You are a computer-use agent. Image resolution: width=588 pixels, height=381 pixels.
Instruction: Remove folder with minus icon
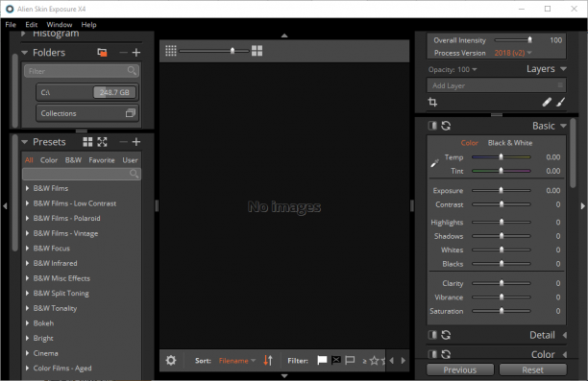tap(123, 53)
